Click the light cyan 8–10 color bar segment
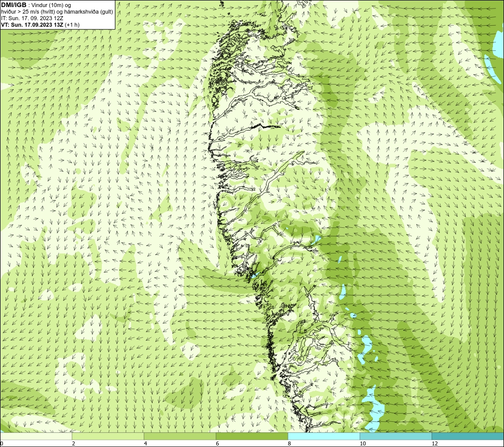The image size is (504, 447). 324,436
